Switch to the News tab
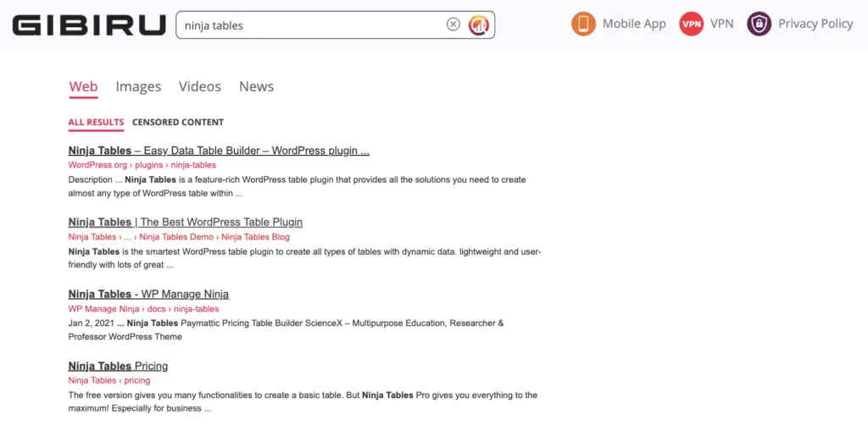 (256, 87)
